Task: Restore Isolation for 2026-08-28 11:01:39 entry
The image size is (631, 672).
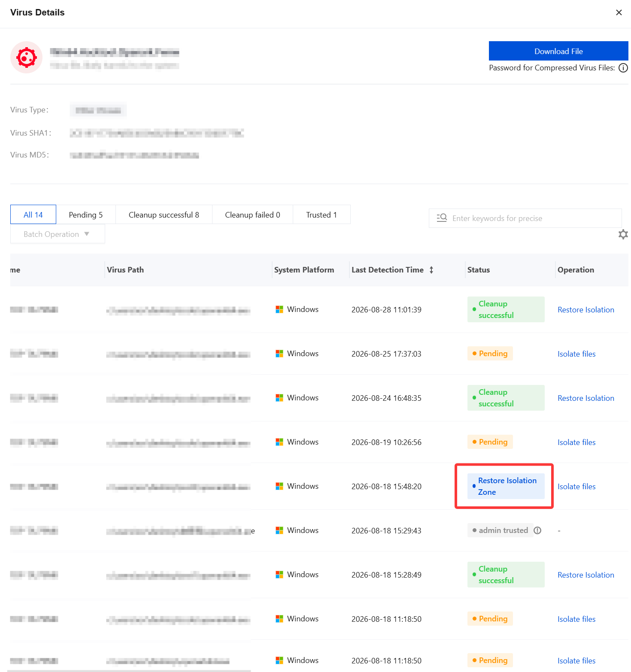Action: pyautogui.click(x=586, y=310)
